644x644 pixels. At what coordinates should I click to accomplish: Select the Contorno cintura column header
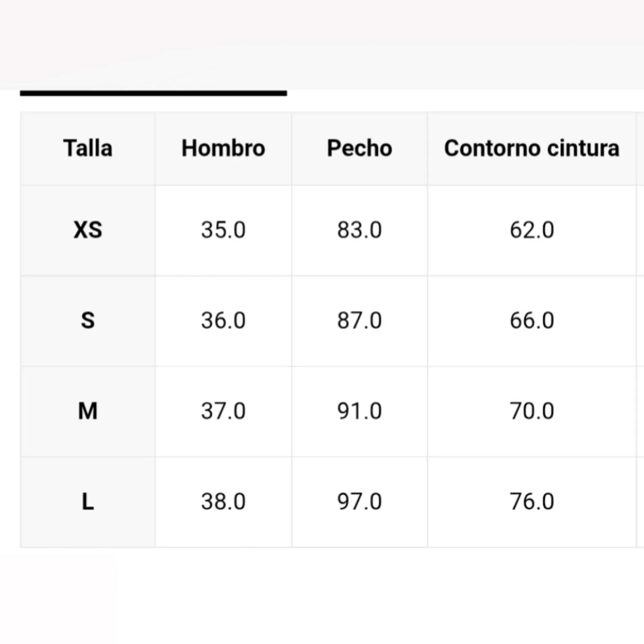pyautogui.click(x=532, y=148)
